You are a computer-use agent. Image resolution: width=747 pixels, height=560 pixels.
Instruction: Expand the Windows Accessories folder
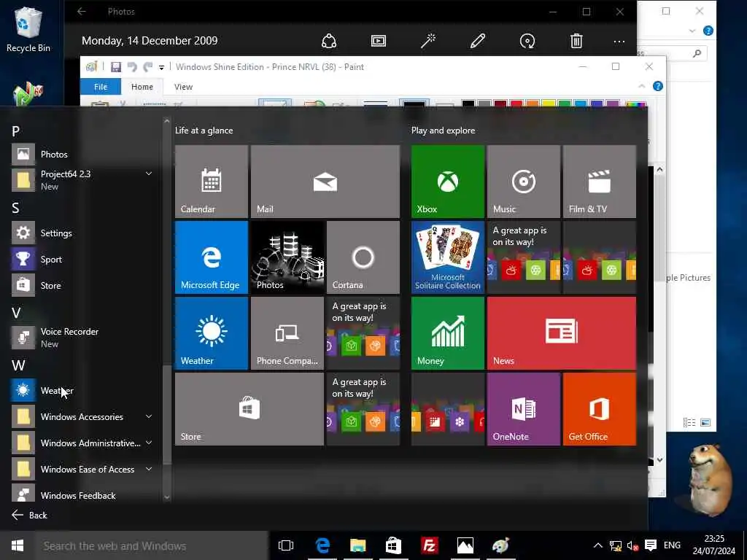pyautogui.click(x=149, y=416)
